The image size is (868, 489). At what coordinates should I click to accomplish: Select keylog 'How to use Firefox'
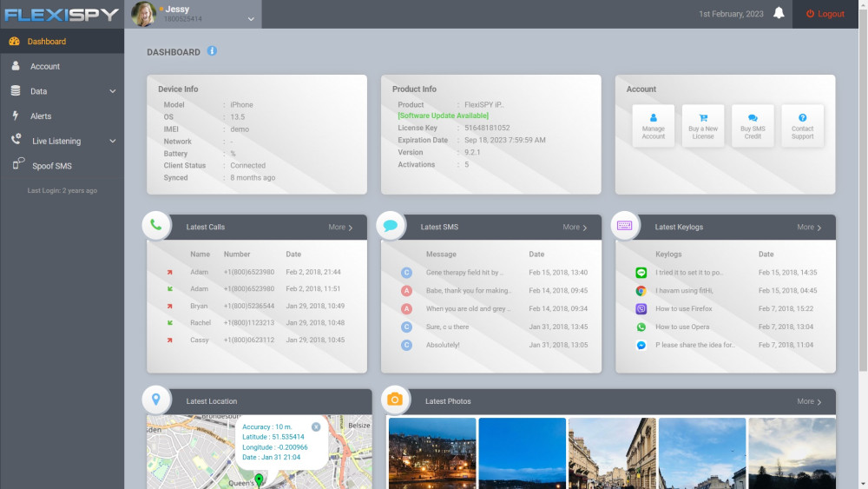point(684,309)
